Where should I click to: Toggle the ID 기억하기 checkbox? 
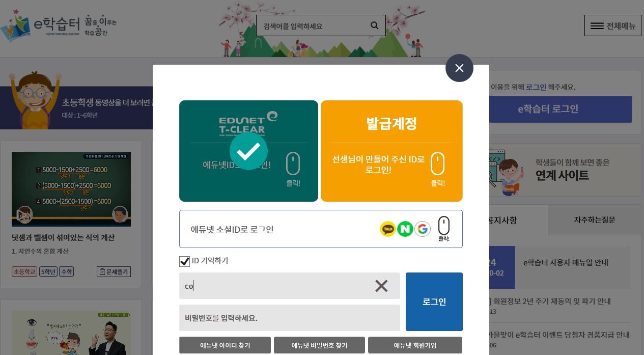click(184, 261)
